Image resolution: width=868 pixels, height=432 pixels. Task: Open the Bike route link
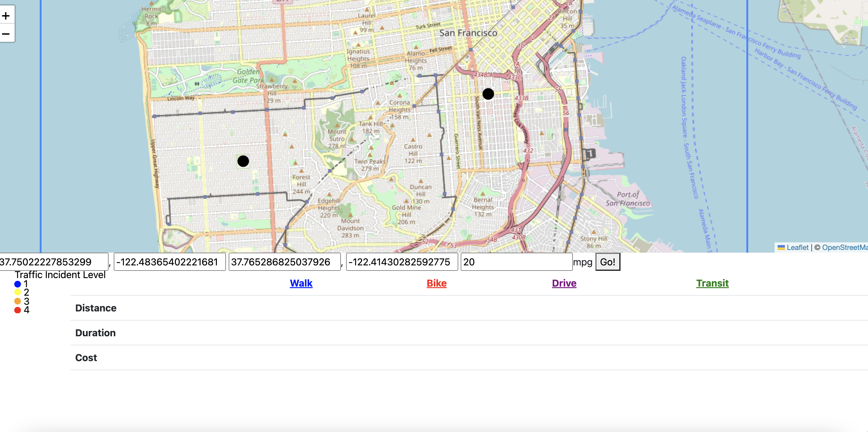click(x=436, y=283)
